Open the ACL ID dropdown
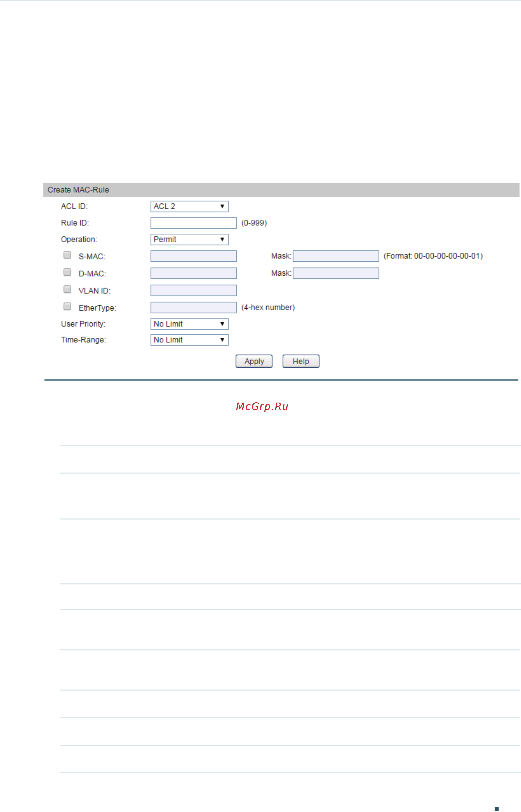The width and height of the screenshot is (521, 812). pos(190,206)
